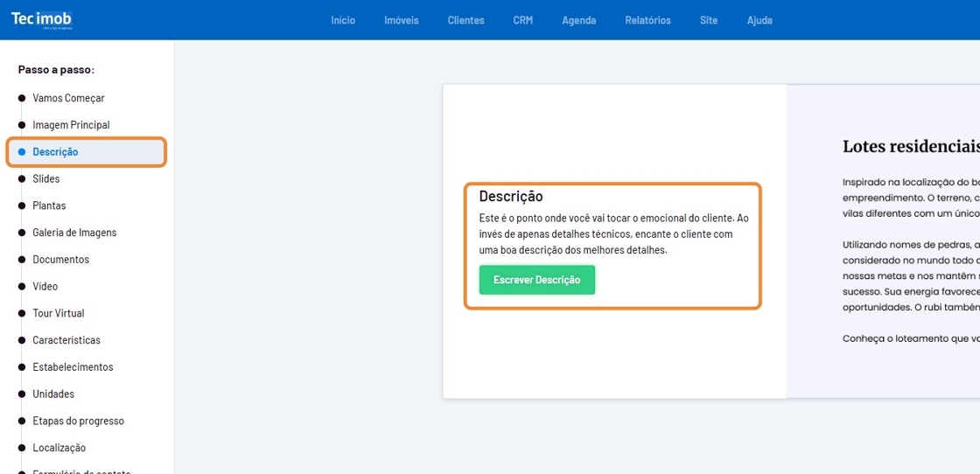Image resolution: width=980 pixels, height=474 pixels.
Task: Click the Tour Virtual step
Action: 58,313
